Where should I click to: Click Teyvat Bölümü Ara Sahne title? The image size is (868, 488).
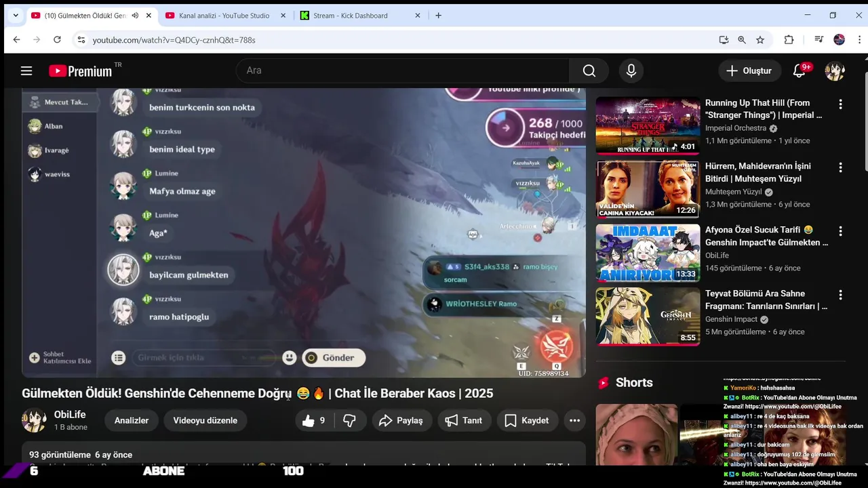pyautogui.click(x=766, y=300)
